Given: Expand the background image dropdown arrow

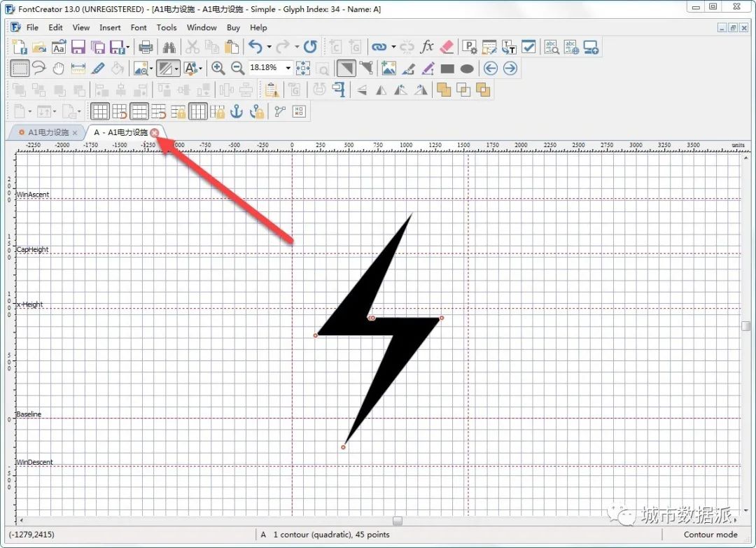Looking at the screenshot, I should point(151,69).
